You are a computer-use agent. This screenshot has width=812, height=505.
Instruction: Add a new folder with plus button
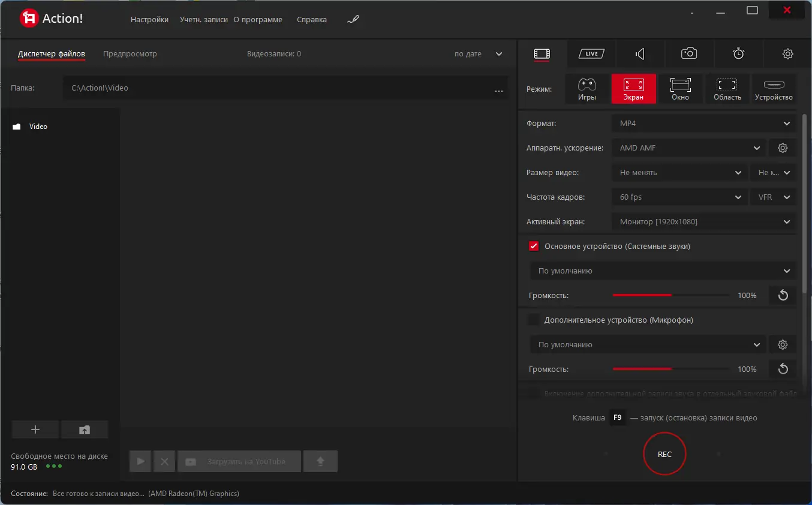click(35, 429)
